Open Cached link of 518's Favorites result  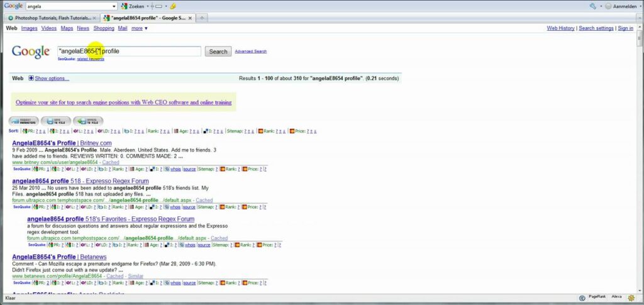[x=219, y=238]
